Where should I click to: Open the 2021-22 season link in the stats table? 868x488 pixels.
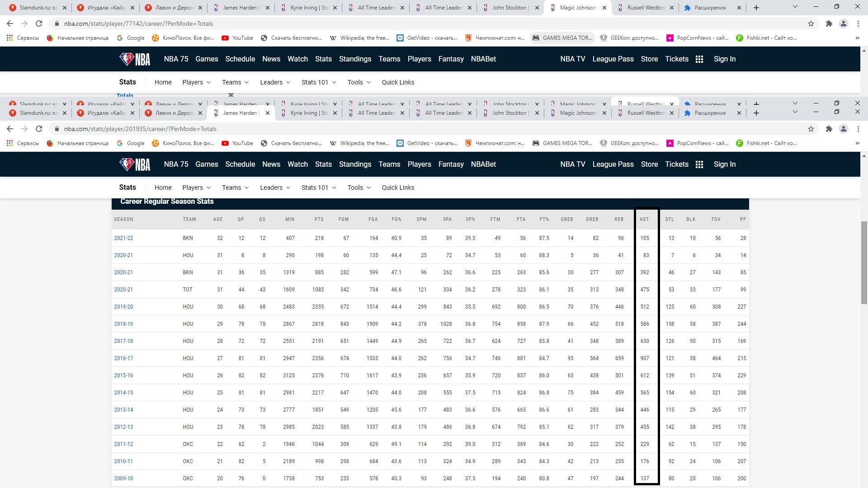point(123,238)
